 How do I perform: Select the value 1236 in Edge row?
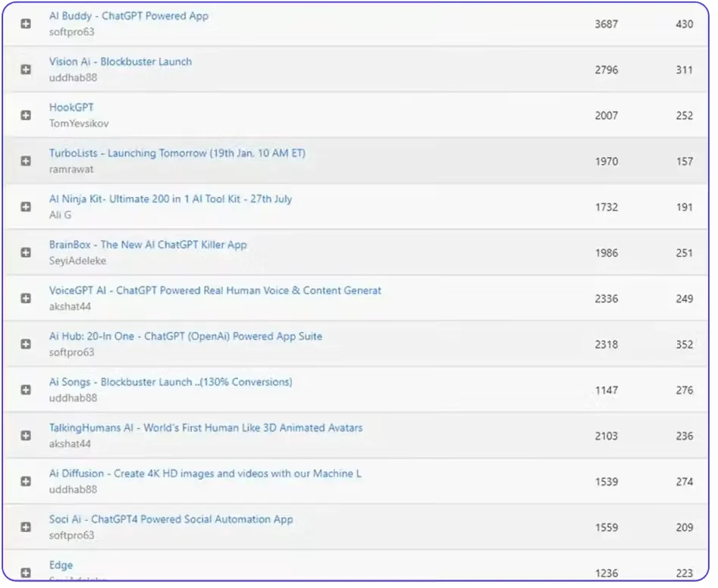(607, 574)
